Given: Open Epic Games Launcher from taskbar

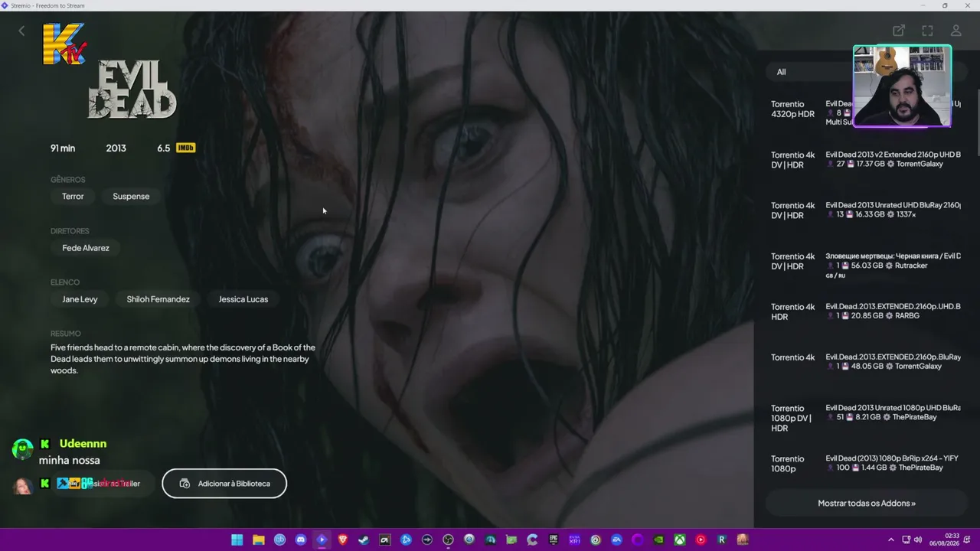Looking at the screenshot, I should point(553,540).
